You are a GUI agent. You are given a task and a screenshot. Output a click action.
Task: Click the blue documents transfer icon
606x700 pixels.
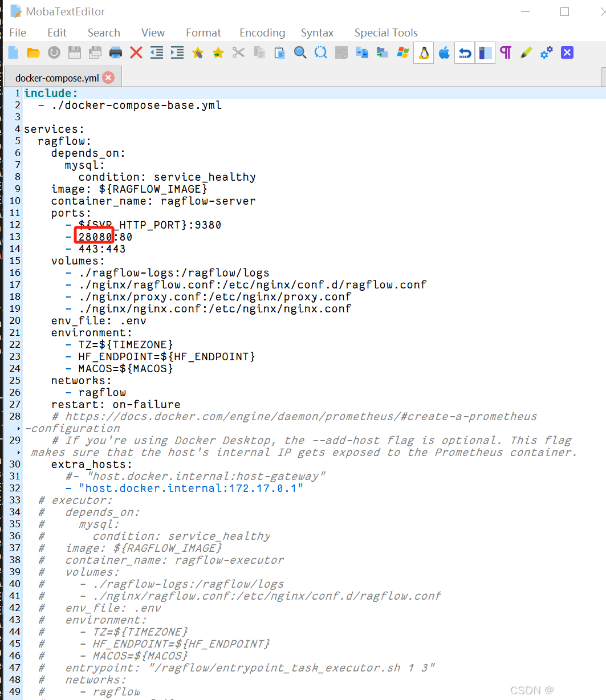pyautogui.click(x=362, y=53)
